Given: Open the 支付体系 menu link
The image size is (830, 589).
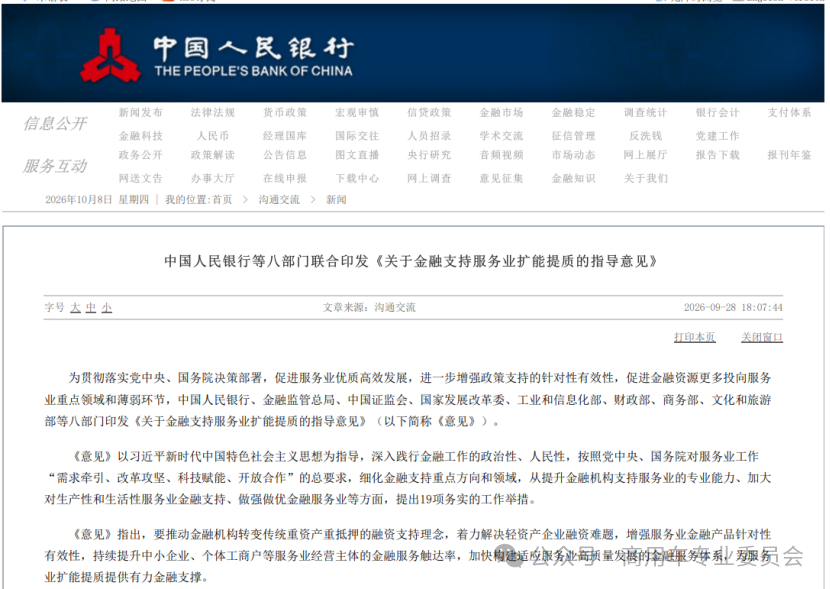Looking at the screenshot, I should point(789,113).
